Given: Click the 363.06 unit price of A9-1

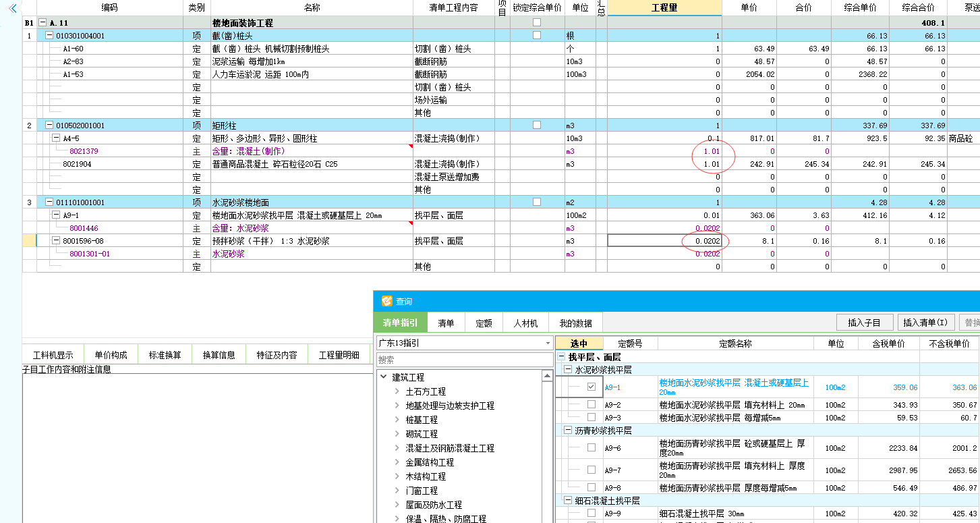Looking at the screenshot, I should tap(749, 215).
